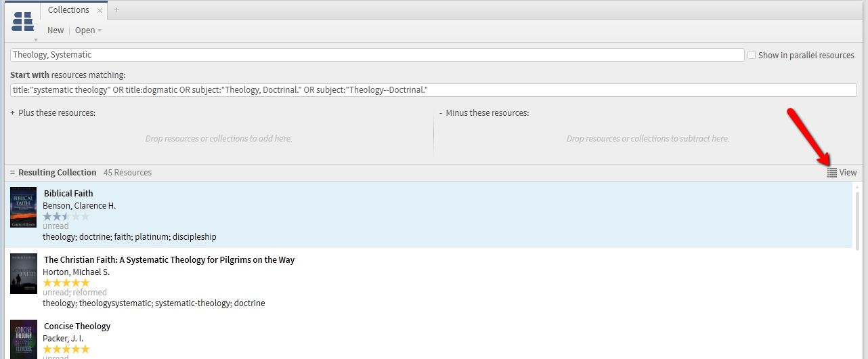Enable Show in parallel resources checkbox
868x359 pixels.
(752, 55)
